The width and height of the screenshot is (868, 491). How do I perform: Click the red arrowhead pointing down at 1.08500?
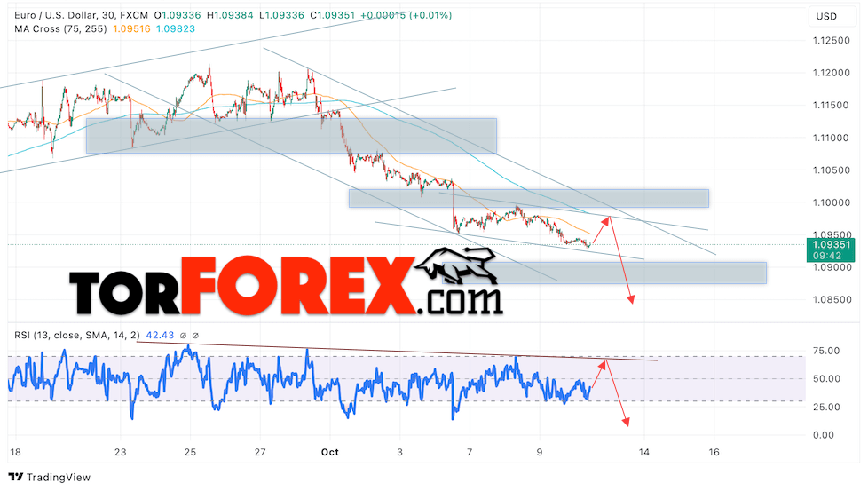pyautogui.click(x=630, y=299)
